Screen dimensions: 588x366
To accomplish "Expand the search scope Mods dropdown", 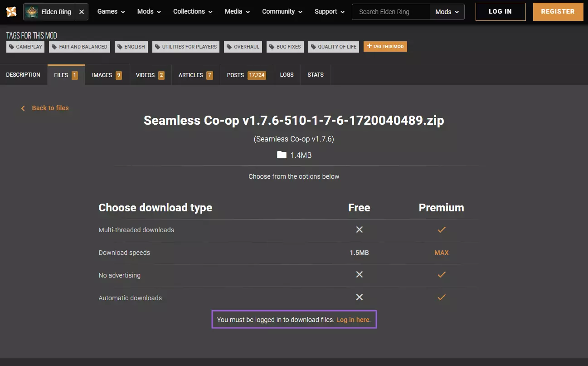I will pyautogui.click(x=447, y=12).
